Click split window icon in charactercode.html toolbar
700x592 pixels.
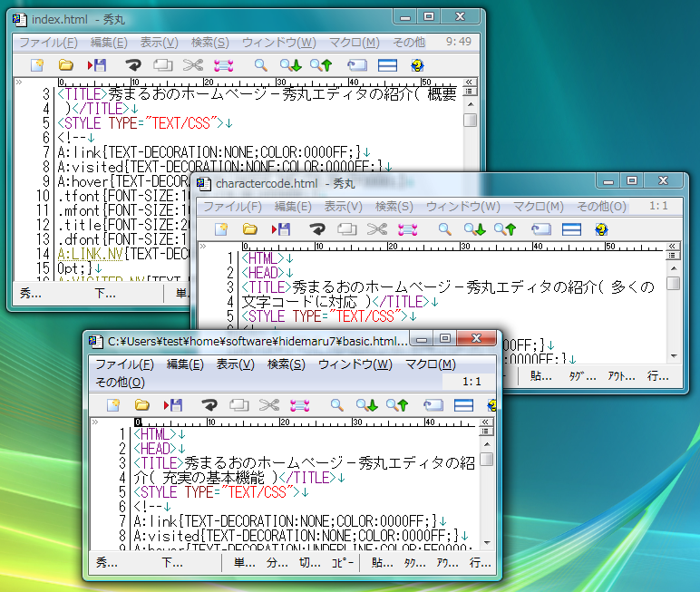571,229
